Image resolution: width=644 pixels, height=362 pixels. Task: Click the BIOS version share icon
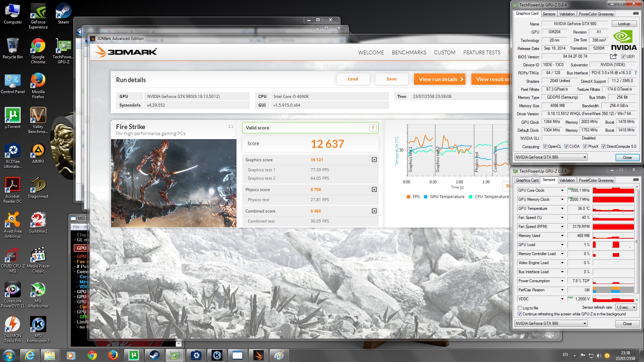613,56
